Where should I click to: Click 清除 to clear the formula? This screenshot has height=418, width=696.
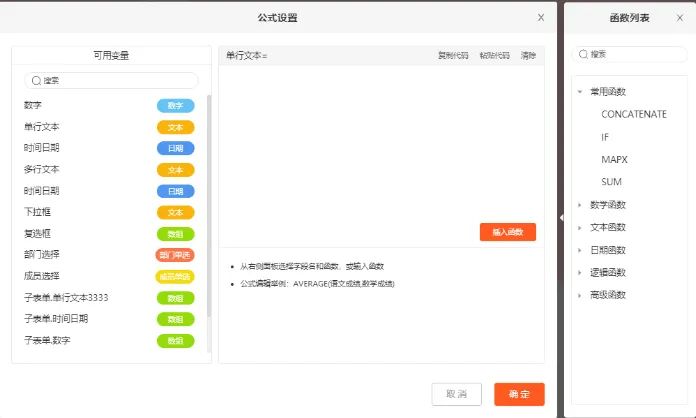pos(528,55)
